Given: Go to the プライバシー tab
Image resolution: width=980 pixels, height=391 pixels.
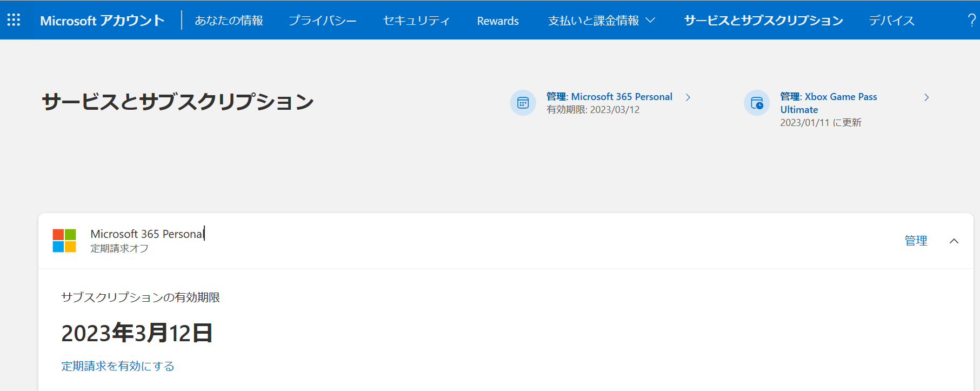Looking at the screenshot, I should click(x=322, y=21).
